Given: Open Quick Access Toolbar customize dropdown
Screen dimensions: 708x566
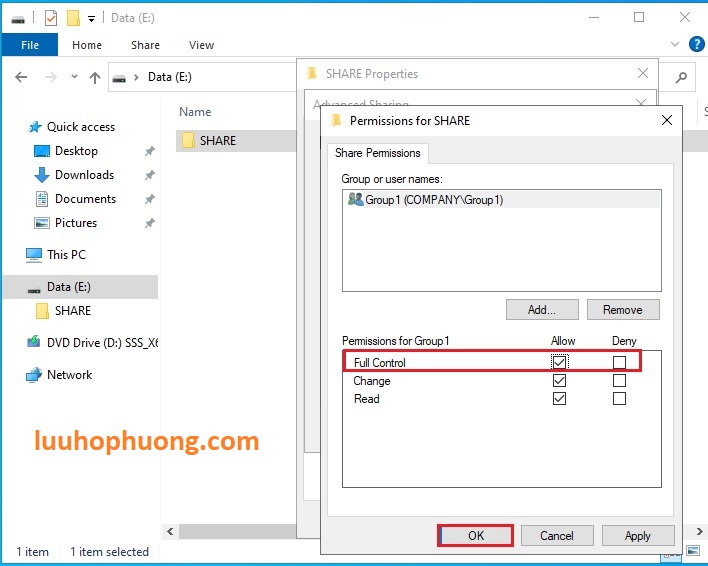Looking at the screenshot, I should (92, 18).
